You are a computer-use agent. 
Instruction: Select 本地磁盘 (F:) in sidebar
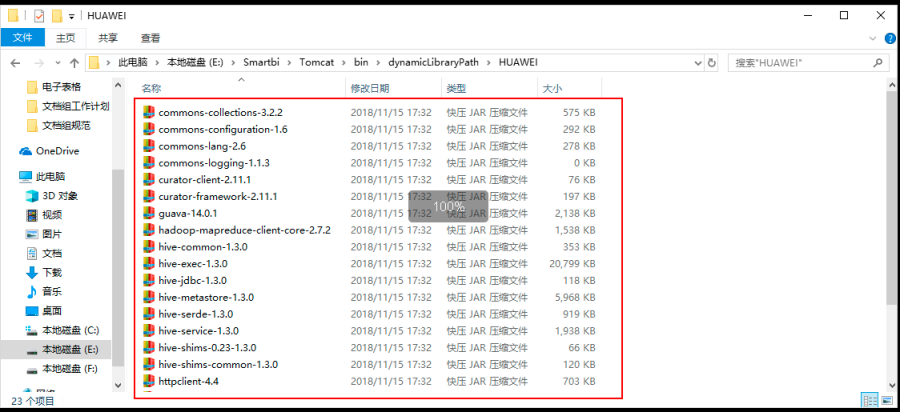(x=63, y=368)
